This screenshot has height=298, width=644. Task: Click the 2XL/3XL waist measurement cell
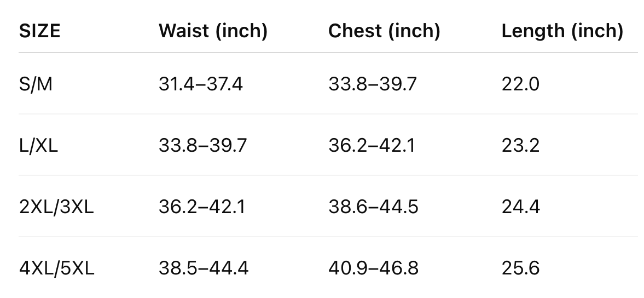tap(201, 207)
